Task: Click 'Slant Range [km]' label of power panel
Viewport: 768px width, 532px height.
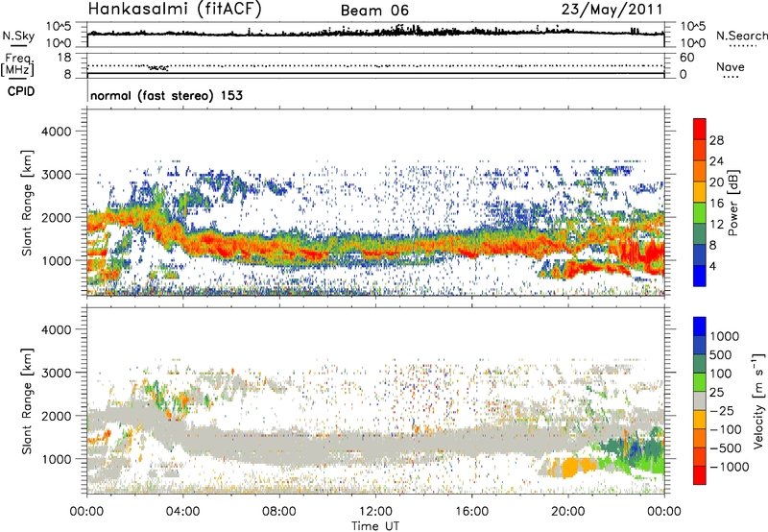Action: click(28, 203)
